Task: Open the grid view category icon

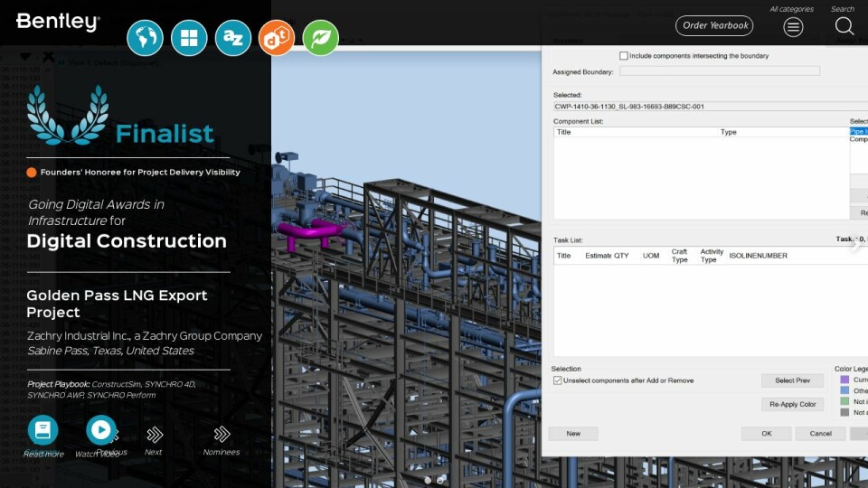Action: [x=189, y=38]
